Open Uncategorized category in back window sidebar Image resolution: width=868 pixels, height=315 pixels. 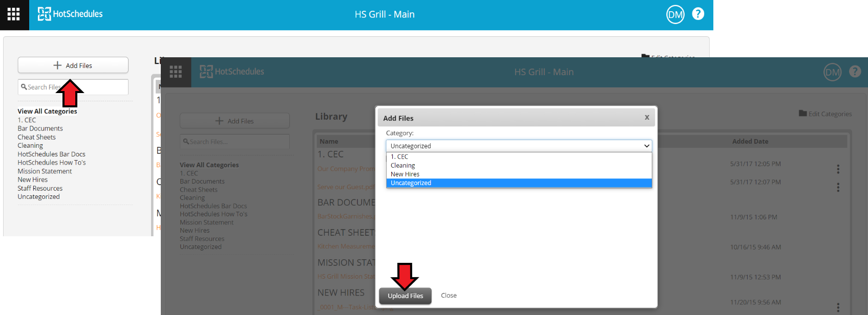38,197
